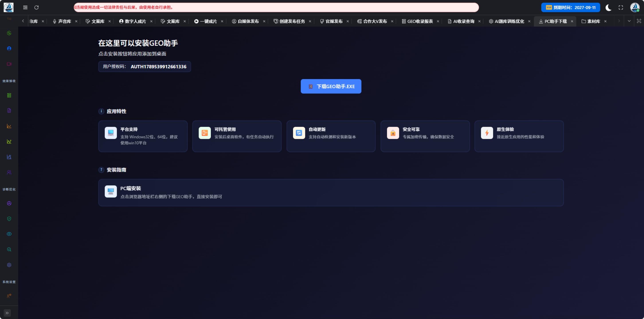Click the eye icon in the sidebar
The width and height of the screenshot is (644, 319).
click(x=9, y=234)
